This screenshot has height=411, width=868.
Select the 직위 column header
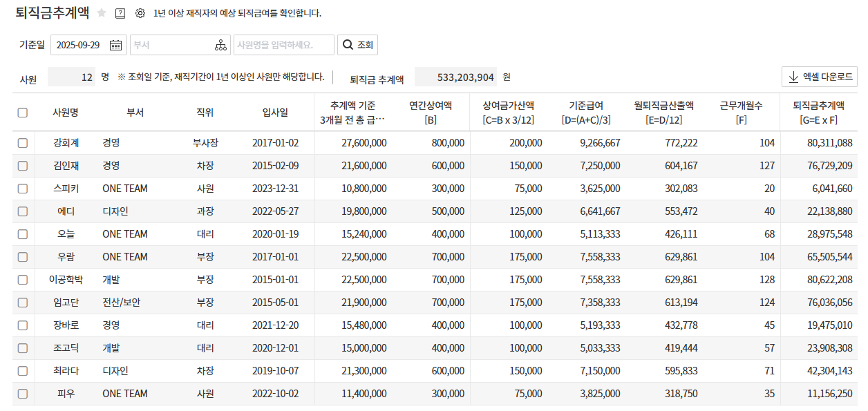click(x=205, y=113)
